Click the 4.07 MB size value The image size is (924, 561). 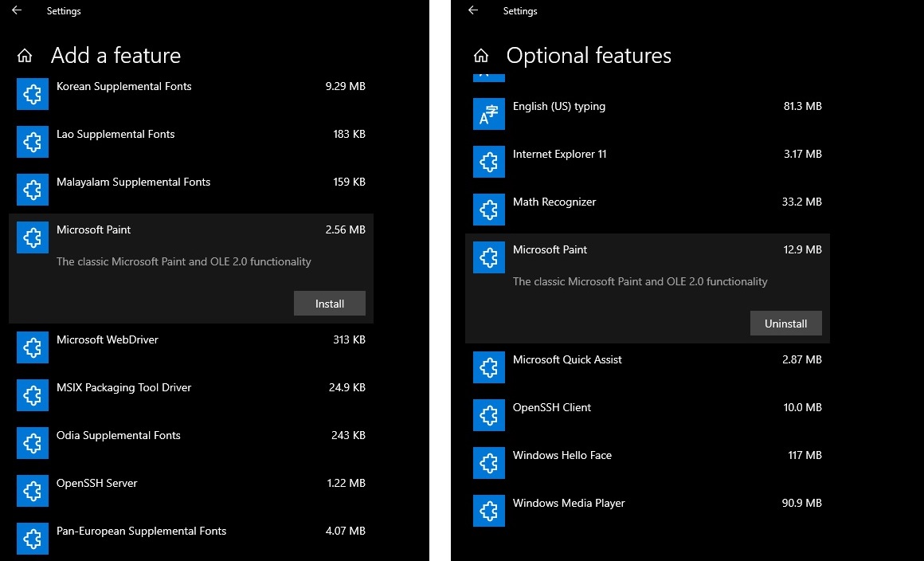pos(346,531)
